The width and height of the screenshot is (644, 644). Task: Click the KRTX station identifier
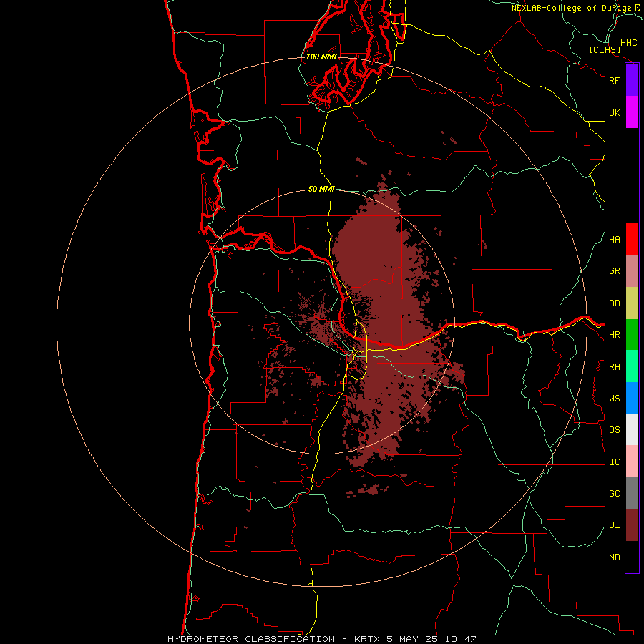tap(368, 639)
